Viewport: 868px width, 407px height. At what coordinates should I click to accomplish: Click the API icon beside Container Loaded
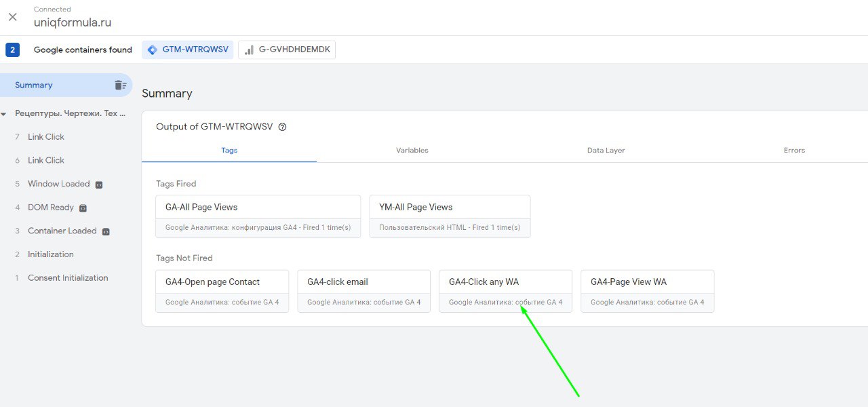pyautogui.click(x=106, y=231)
